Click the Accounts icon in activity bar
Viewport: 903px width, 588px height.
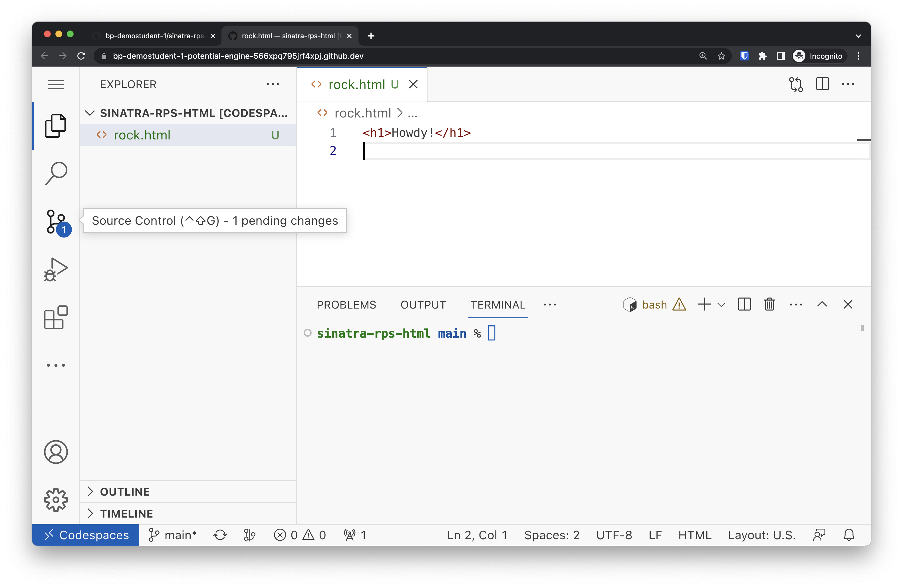pos(56,452)
